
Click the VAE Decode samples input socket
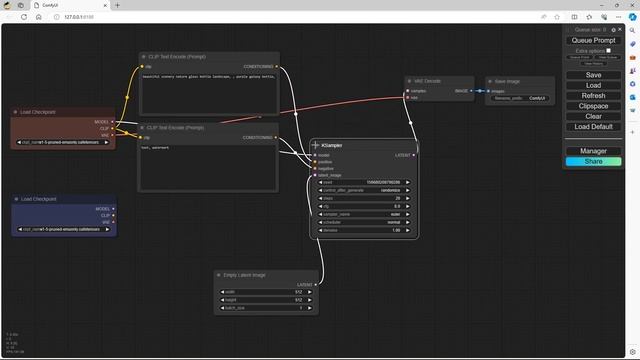coord(407,91)
